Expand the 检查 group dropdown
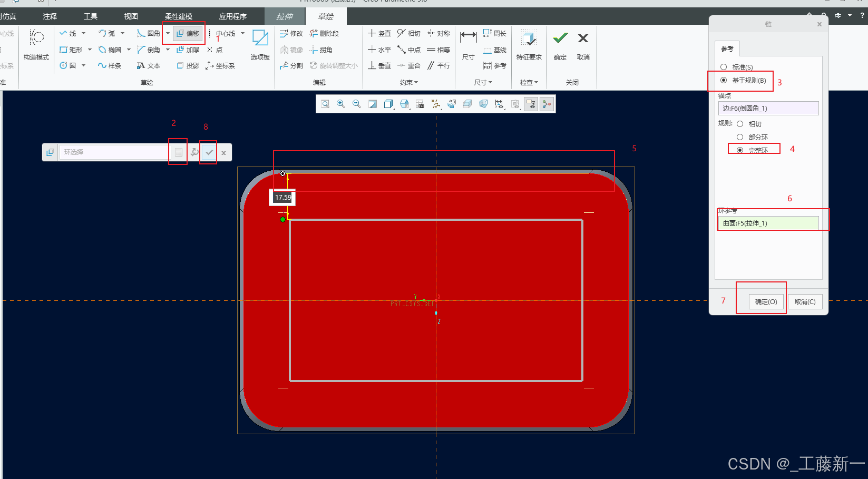The width and height of the screenshot is (868, 479). [x=529, y=82]
